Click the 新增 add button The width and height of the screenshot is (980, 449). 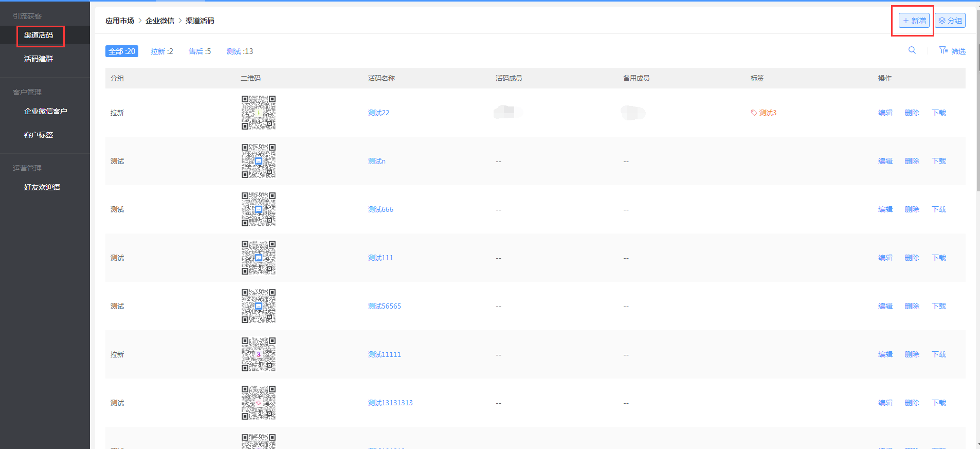tap(914, 21)
